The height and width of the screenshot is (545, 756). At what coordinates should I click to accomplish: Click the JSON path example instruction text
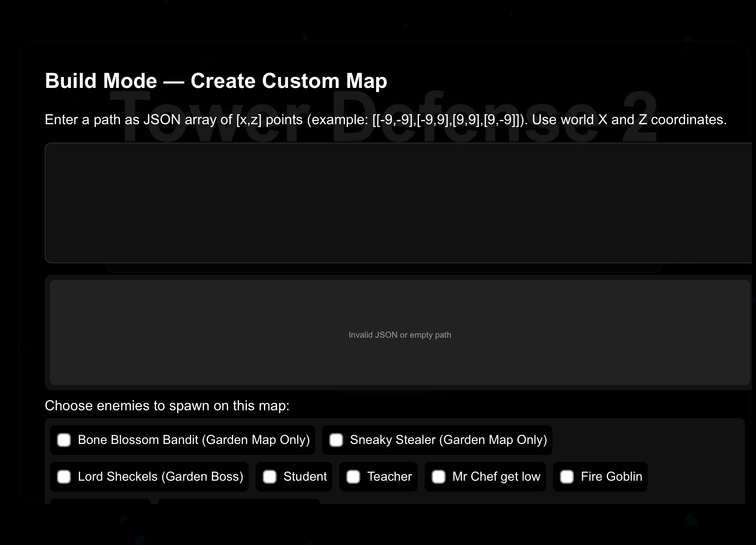(x=385, y=120)
